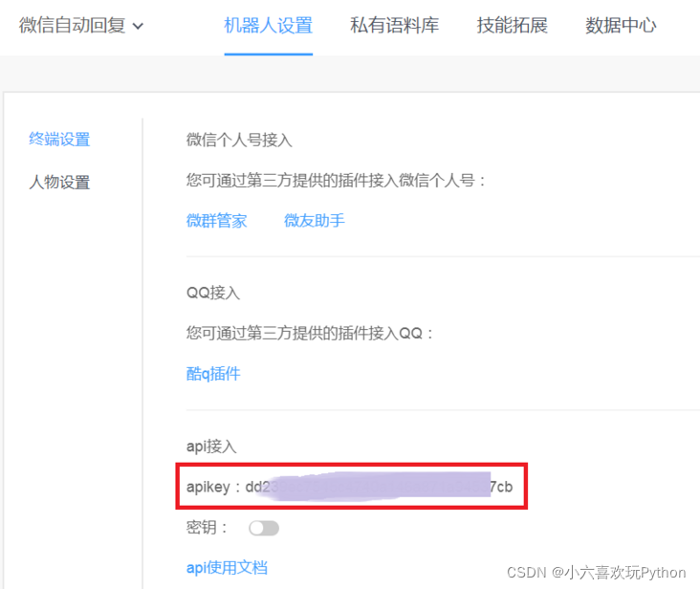700x589 pixels.
Task: Open the 微群管家 plugin link
Action: pyautogui.click(x=216, y=221)
